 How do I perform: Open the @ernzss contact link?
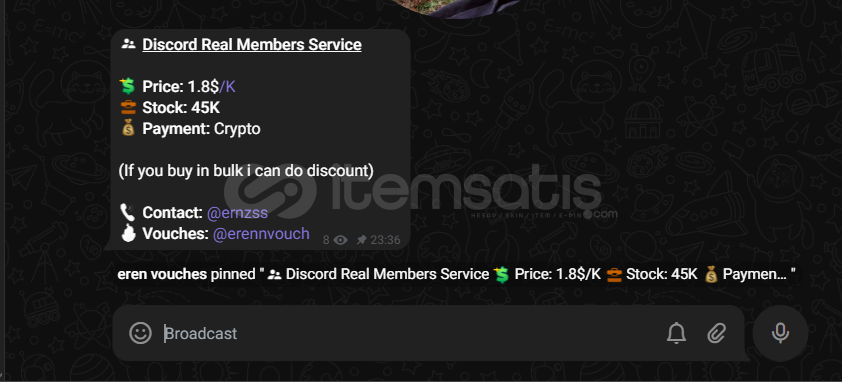click(237, 213)
